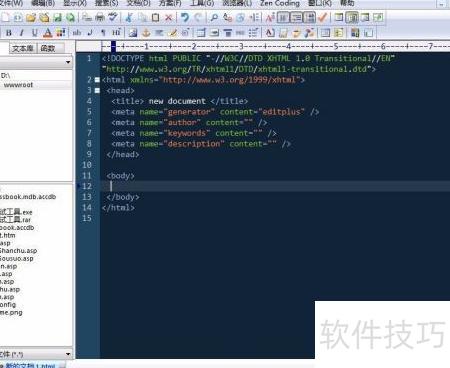Image resolution: width=450 pixels, height=368 pixels.
Task: Toggle the highlighted window panel button after checkmark
Action: 352,17
